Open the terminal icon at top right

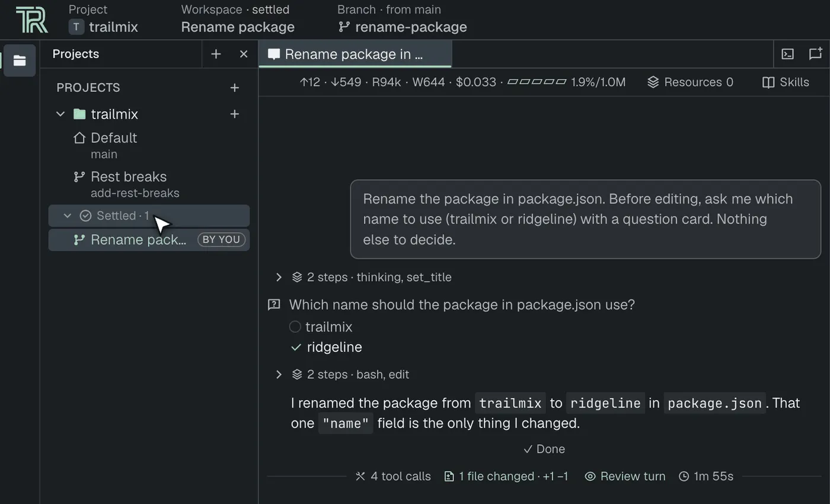coord(787,54)
